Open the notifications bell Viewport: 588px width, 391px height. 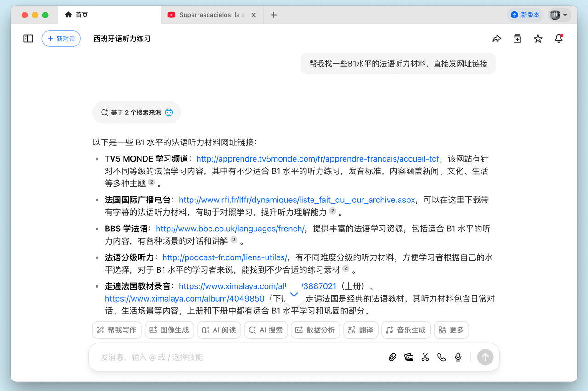point(559,39)
